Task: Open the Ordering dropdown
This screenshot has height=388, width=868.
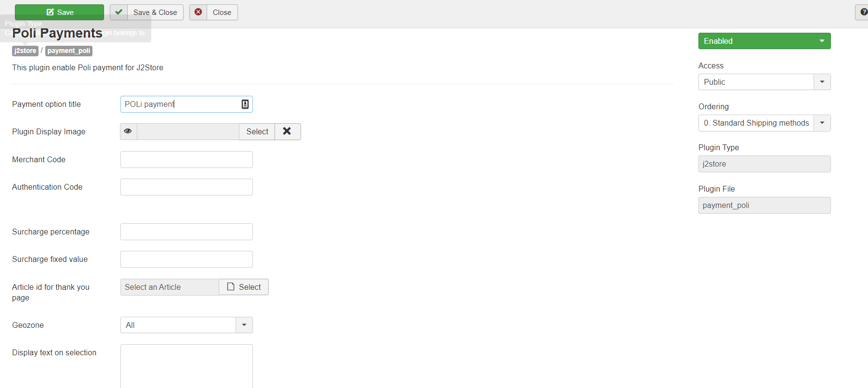Action: [764, 123]
